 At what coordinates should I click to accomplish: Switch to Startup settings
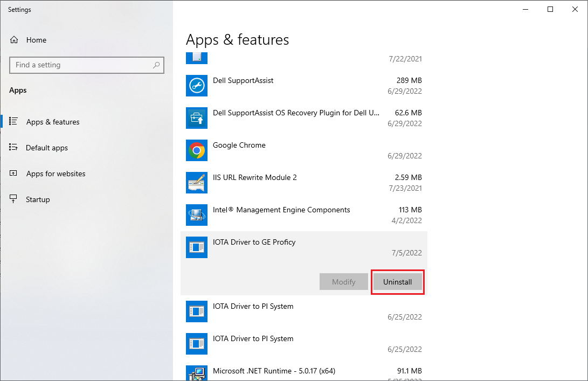pyautogui.click(x=38, y=199)
